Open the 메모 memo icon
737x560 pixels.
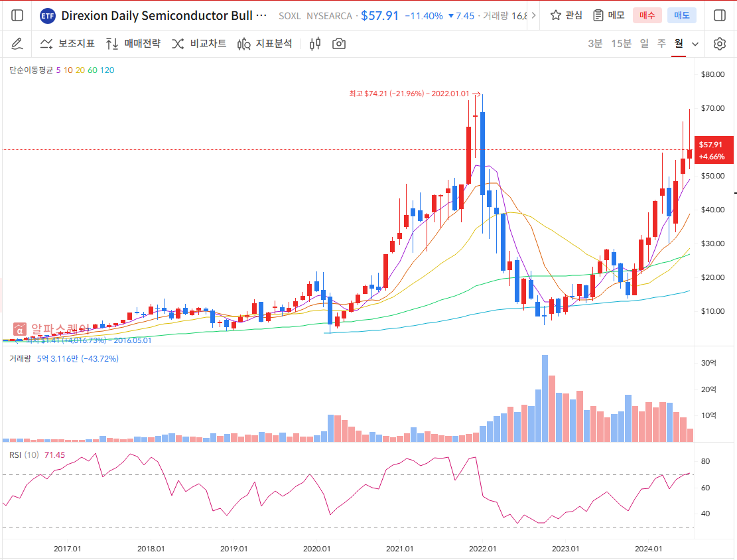[x=598, y=15]
